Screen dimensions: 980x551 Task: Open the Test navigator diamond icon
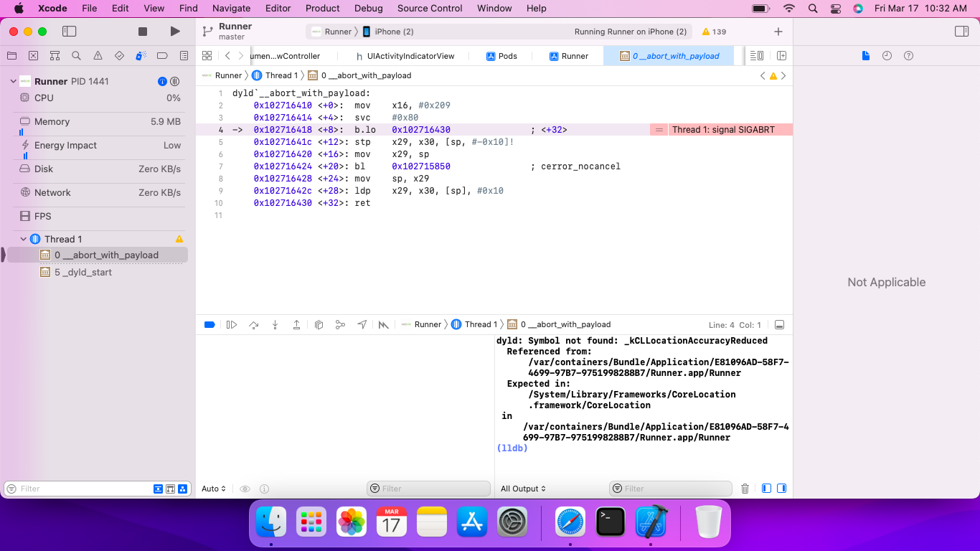119,56
